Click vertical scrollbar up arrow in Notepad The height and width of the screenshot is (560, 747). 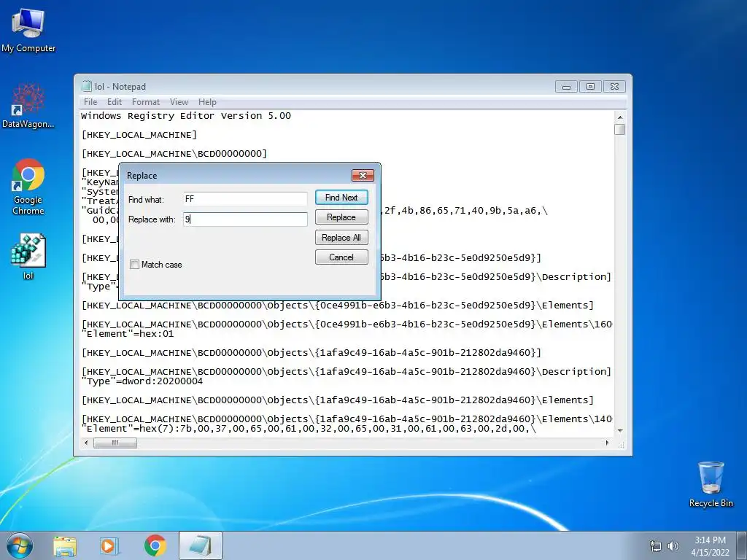[x=620, y=117]
